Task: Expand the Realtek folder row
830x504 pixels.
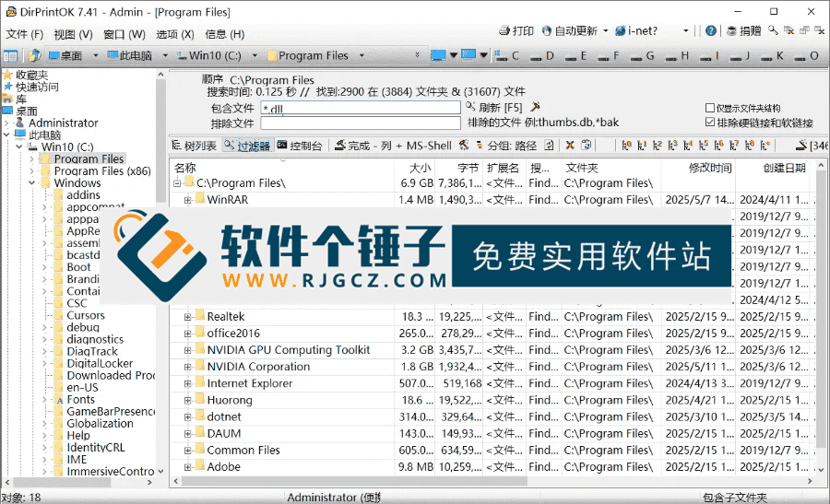Action: [x=187, y=317]
